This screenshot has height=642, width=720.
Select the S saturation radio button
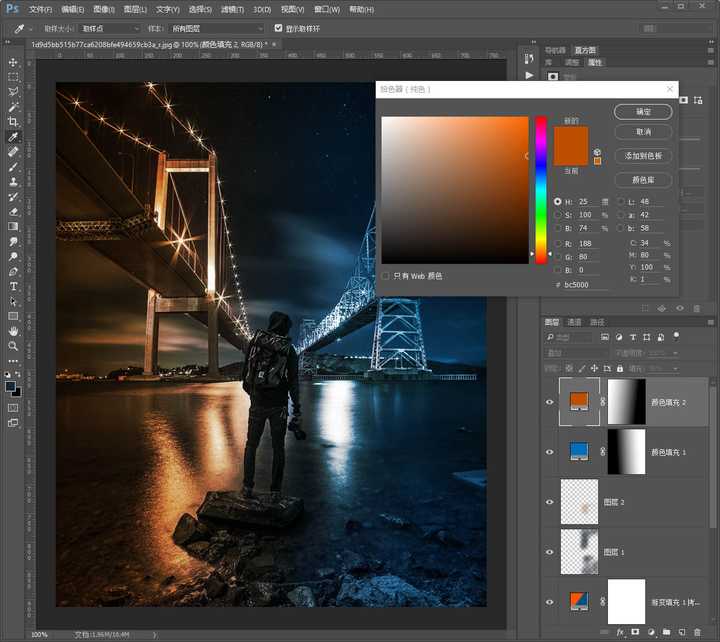(x=557, y=215)
